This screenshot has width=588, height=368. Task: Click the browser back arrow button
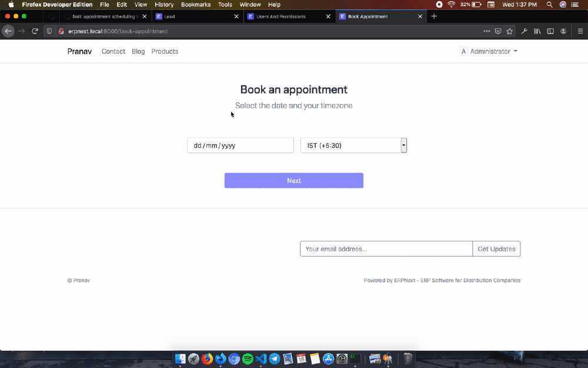[x=8, y=31]
